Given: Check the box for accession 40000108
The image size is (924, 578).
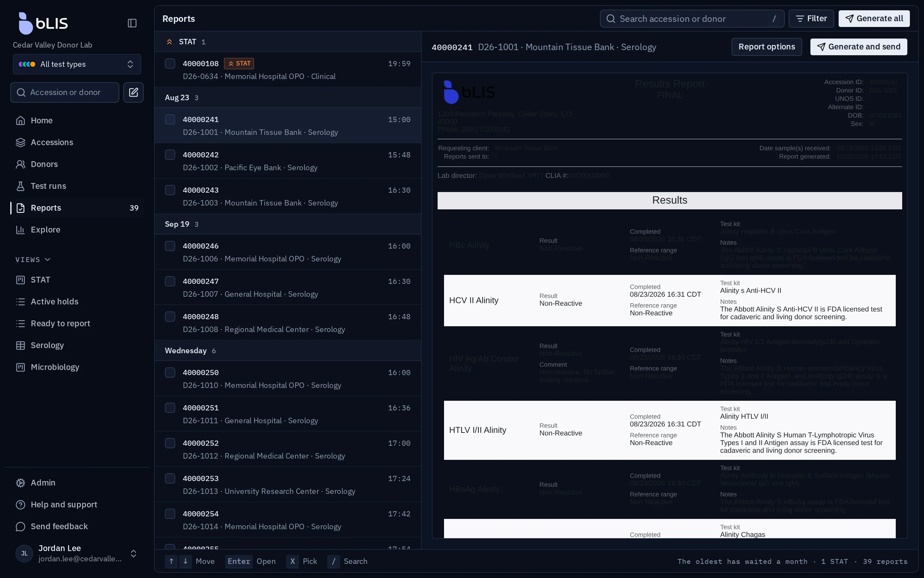Looking at the screenshot, I should click(170, 64).
